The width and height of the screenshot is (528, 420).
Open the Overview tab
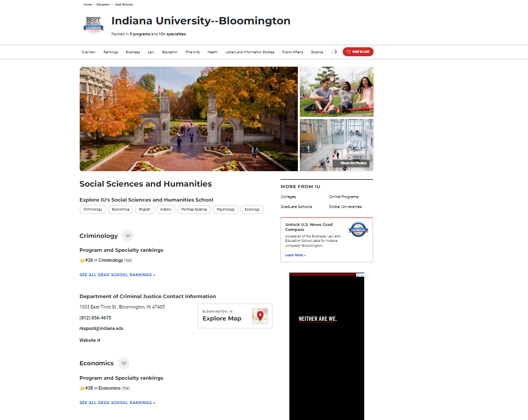pyautogui.click(x=89, y=52)
